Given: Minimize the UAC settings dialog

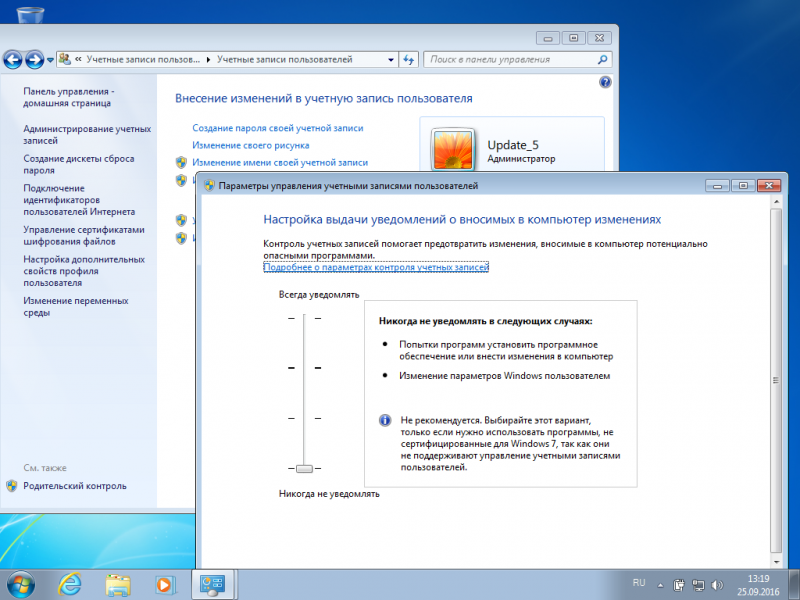Looking at the screenshot, I should pyautogui.click(x=717, y=186).
